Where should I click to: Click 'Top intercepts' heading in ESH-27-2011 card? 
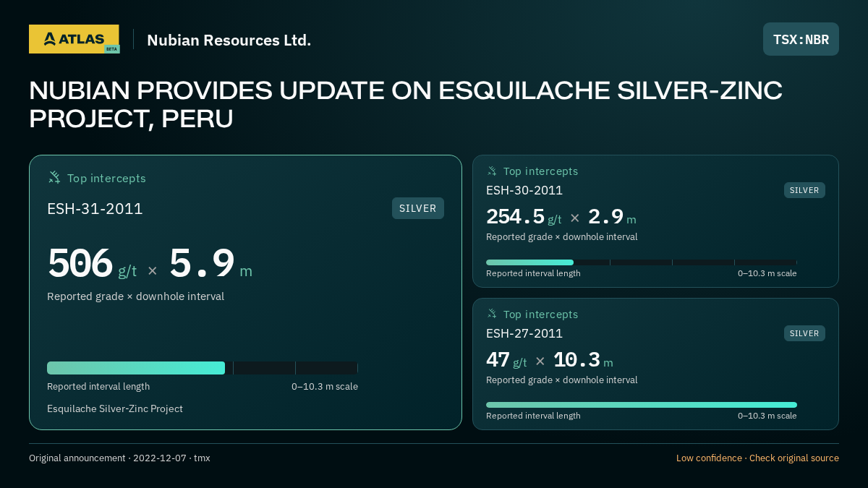(x=540, y=314)
